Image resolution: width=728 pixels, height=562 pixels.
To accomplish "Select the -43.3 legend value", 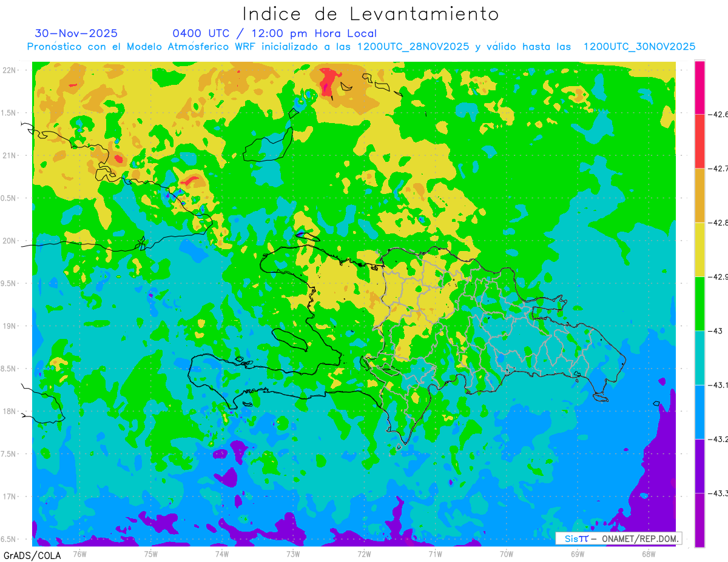I will click(719, 493).
